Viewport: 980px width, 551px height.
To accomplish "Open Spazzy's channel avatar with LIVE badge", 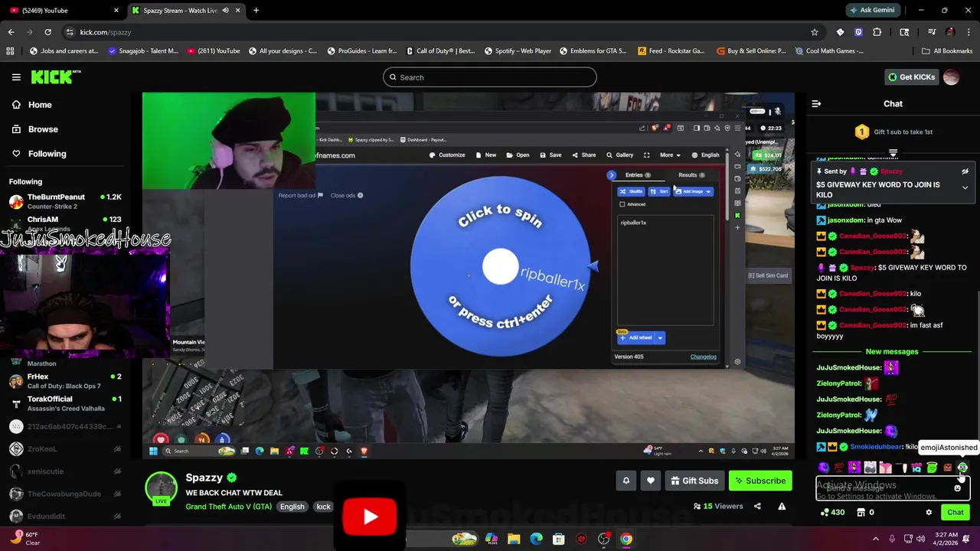I will click(x=162, y=489).
